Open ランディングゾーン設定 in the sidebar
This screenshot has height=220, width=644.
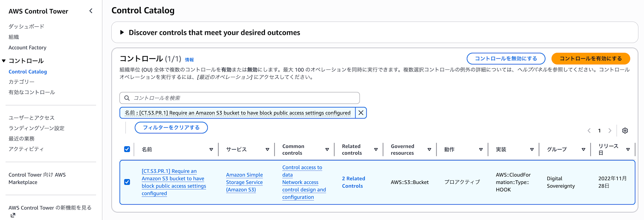[36, 128]
